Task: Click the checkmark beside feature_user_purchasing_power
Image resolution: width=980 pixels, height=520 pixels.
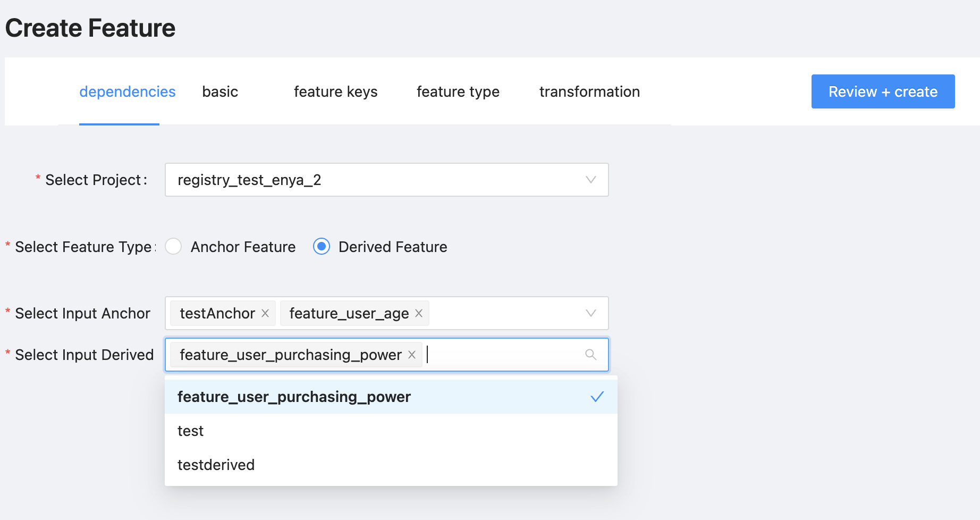Action: (x=597, y=397)
